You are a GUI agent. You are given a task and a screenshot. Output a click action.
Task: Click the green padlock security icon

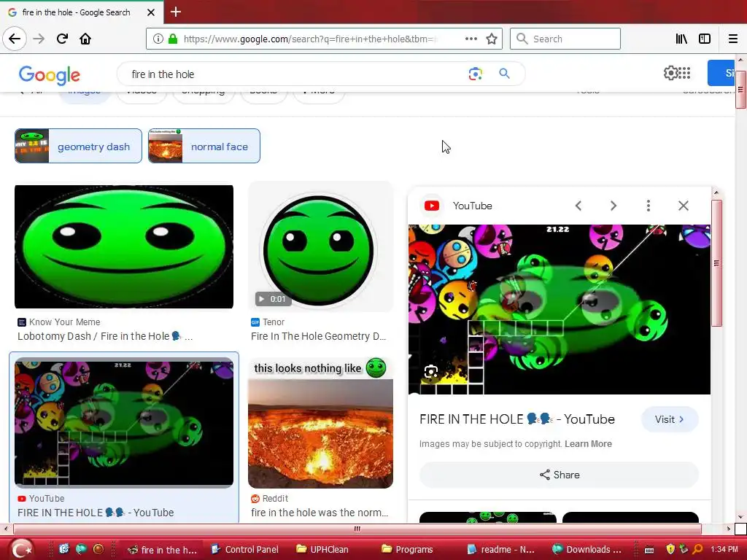click(173, 39)
